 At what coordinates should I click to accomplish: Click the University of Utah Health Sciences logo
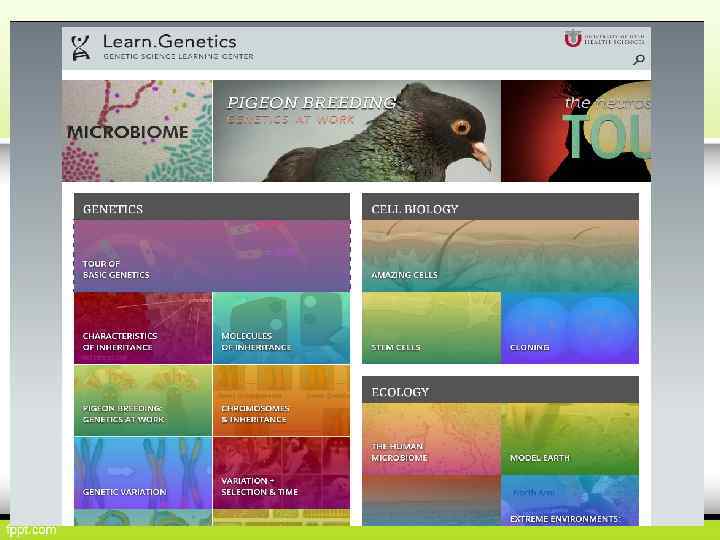[604, 39]
